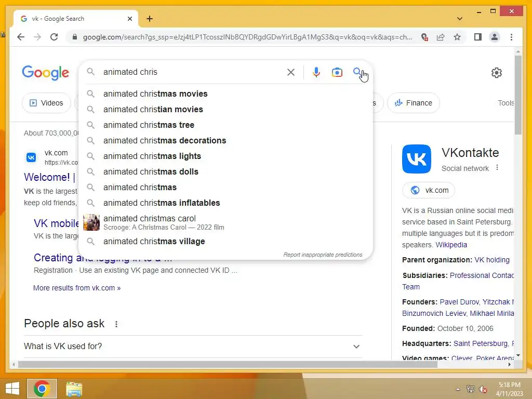Click the muted volume tray icon
Image resolution: width=532 pixels, height=399 pixels.
point(483,389)
